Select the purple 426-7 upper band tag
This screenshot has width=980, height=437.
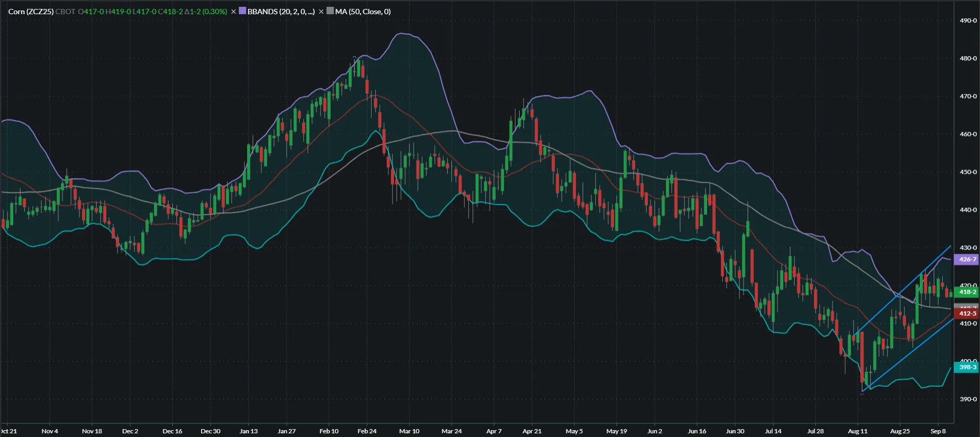pos(967,259)
